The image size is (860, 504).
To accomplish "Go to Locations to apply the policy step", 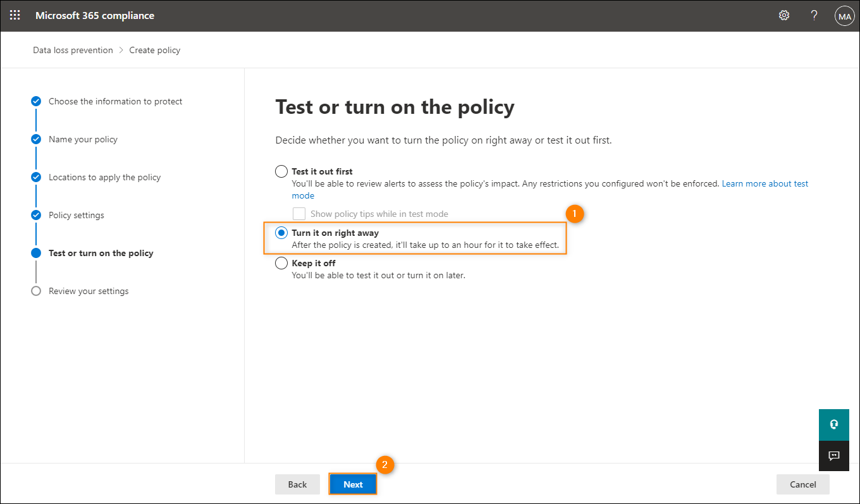I will [x=104, y=177].
